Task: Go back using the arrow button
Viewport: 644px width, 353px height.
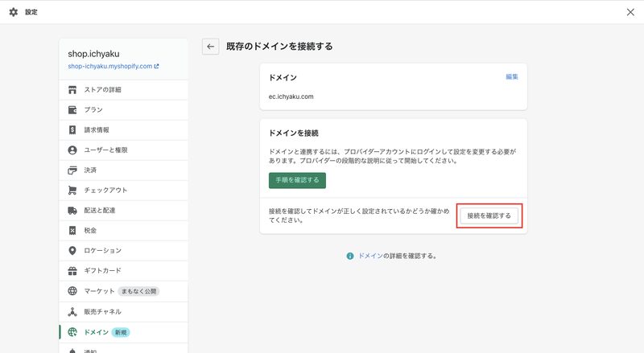Action: coord(210,47)
